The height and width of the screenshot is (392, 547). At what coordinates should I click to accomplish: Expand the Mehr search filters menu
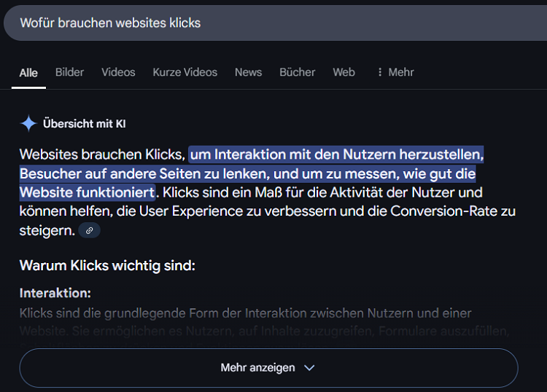[x=395, y=72]
